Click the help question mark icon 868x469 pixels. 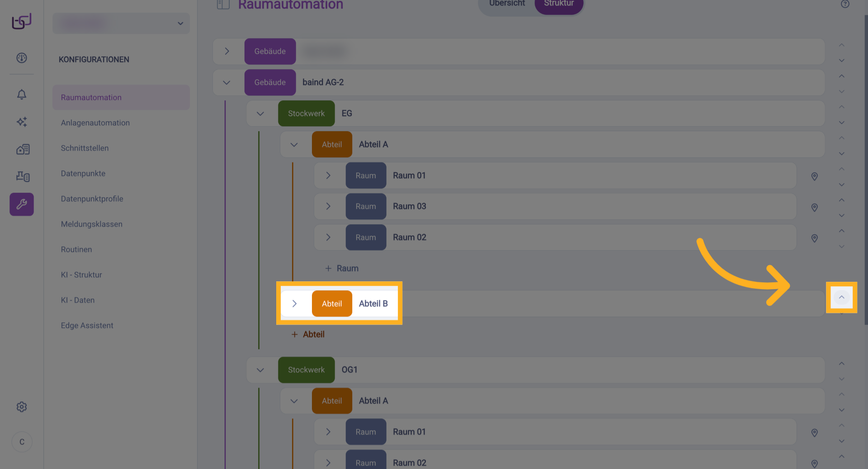845,4
